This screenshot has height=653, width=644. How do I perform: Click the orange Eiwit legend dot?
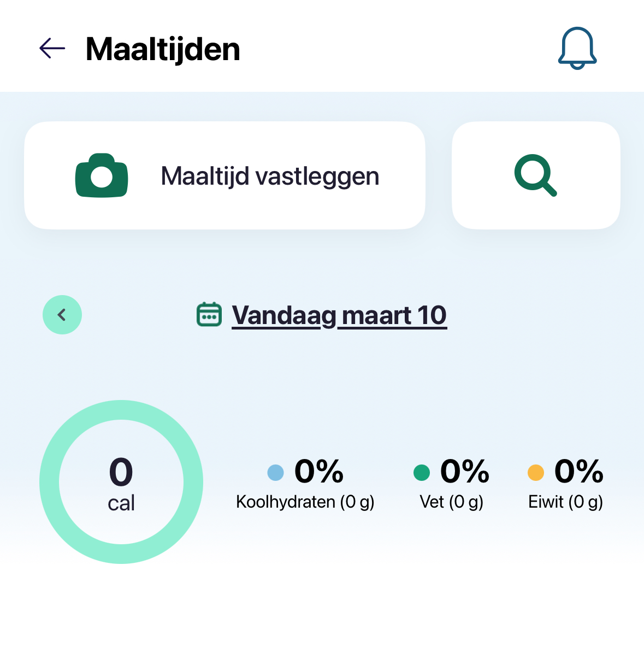click(536, 472)
